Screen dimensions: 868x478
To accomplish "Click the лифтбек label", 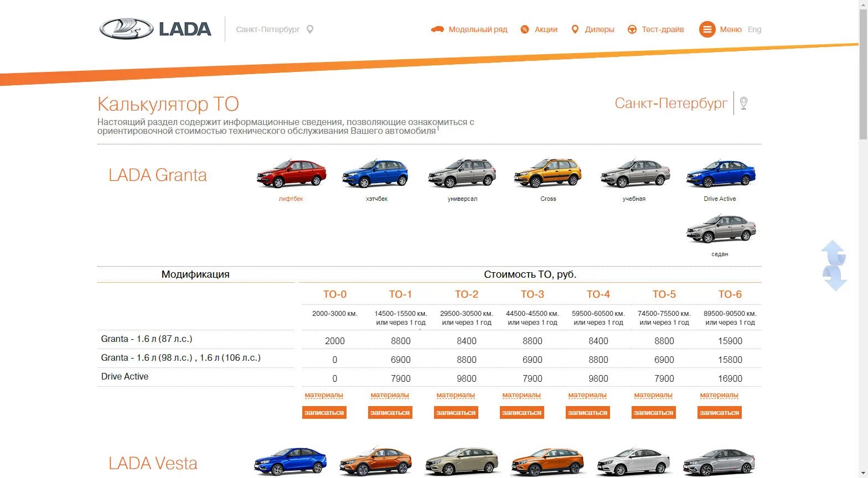I will (x=291, y=199).
